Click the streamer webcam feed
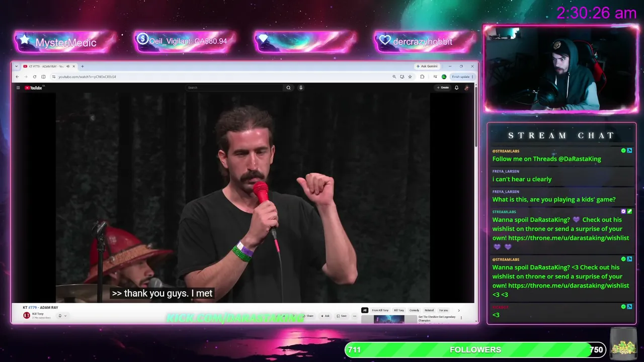644x362 pixels. [561, 69]
